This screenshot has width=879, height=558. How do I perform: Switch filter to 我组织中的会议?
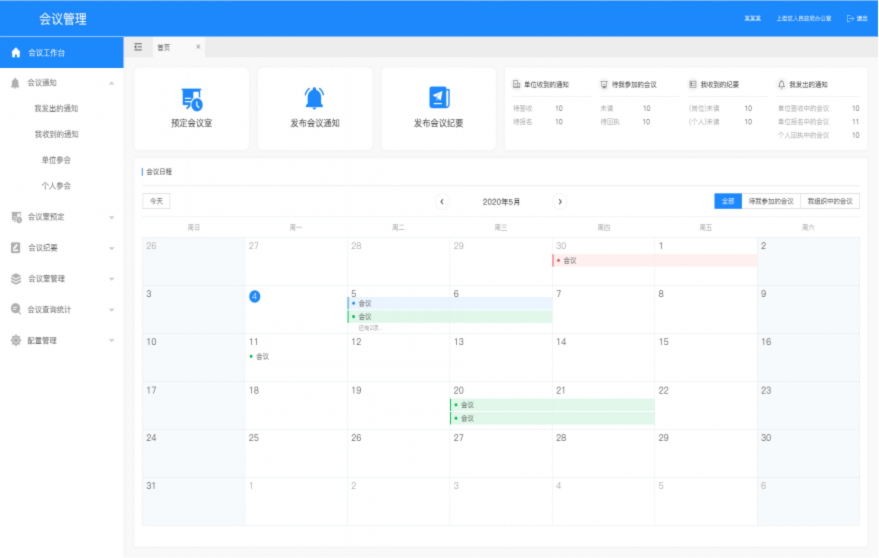(830, 201)
